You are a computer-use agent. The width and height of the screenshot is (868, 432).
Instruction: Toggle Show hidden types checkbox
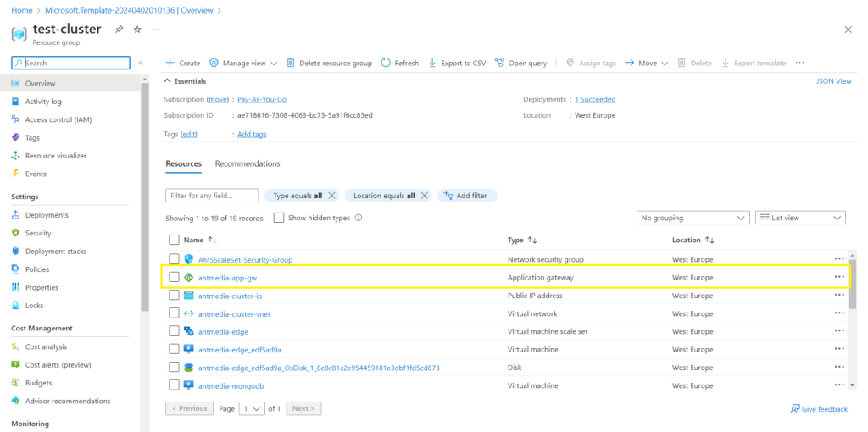coord(279,218)
